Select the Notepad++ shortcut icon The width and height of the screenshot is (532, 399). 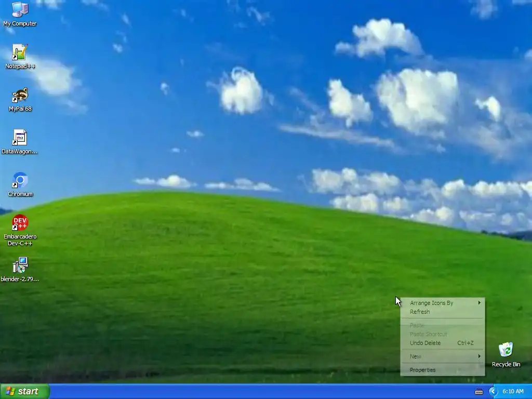[20, 52]
